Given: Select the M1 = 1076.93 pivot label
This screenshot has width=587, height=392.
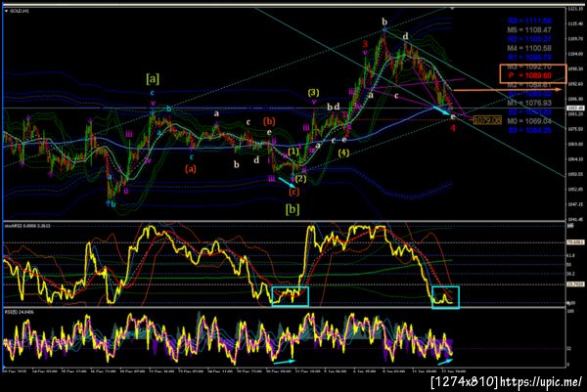Looking at the screenshot, I should pyautogui.click(x=529, y=103).
